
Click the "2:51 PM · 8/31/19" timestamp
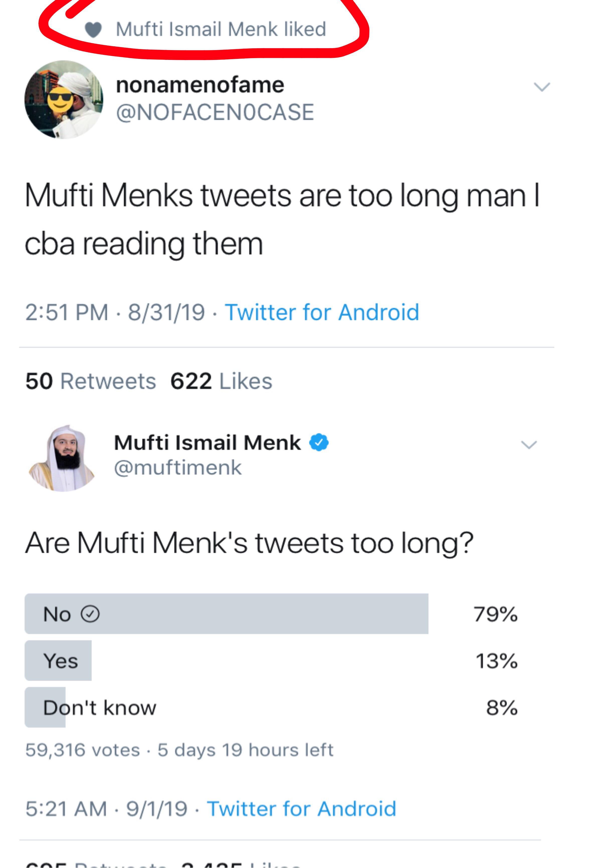(x=115, y=312)
